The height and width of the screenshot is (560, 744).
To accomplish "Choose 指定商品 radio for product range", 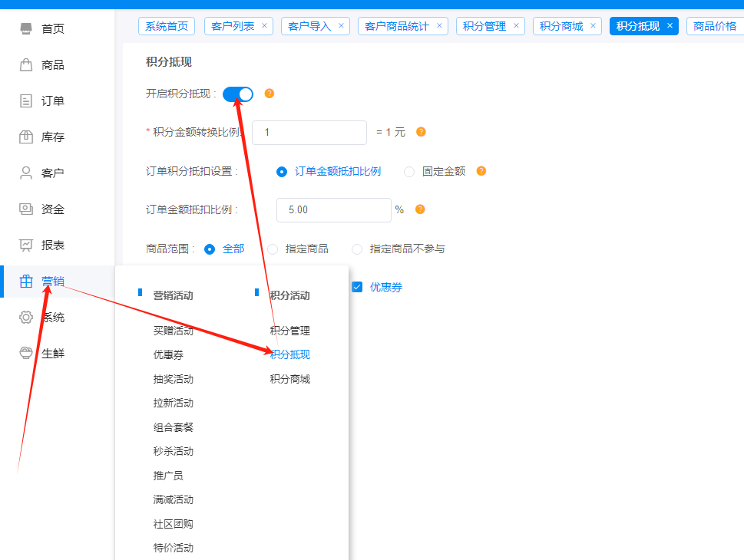I will [x=273, y=249].
